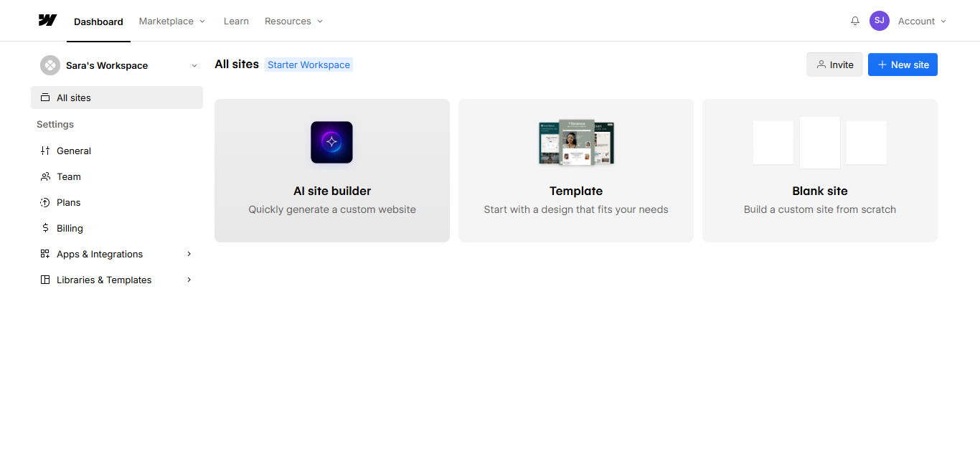The image size is (980, 456).
Task: Expand Apps & Integrations chevron
Action: point(189,254)
